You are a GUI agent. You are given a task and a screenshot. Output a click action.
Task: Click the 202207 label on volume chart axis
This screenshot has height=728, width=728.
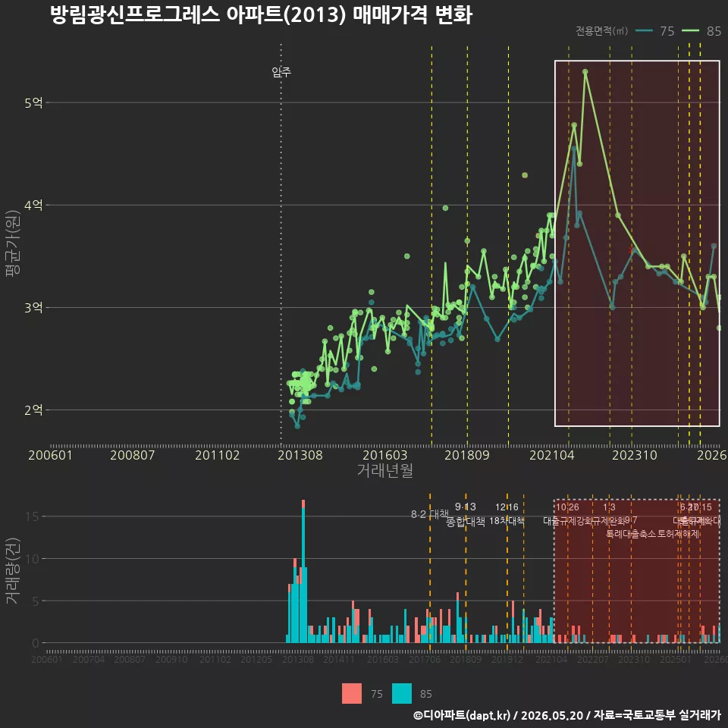pyautogui.click(x=593, y=659)
